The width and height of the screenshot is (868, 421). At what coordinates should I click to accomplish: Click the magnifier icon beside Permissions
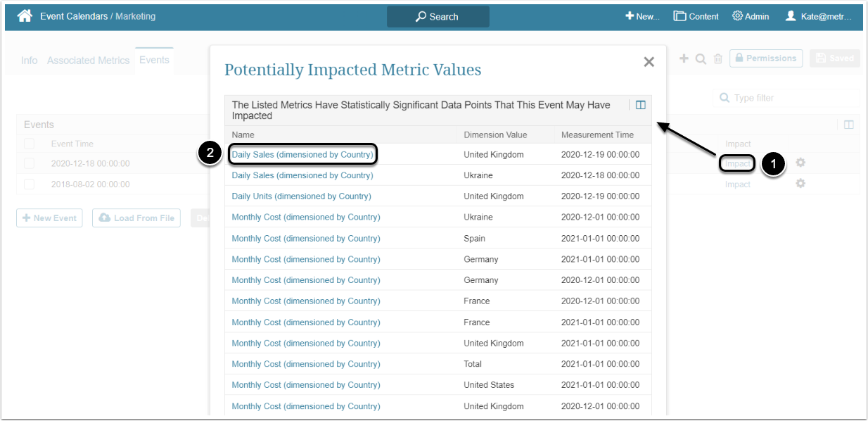[701, 58]
